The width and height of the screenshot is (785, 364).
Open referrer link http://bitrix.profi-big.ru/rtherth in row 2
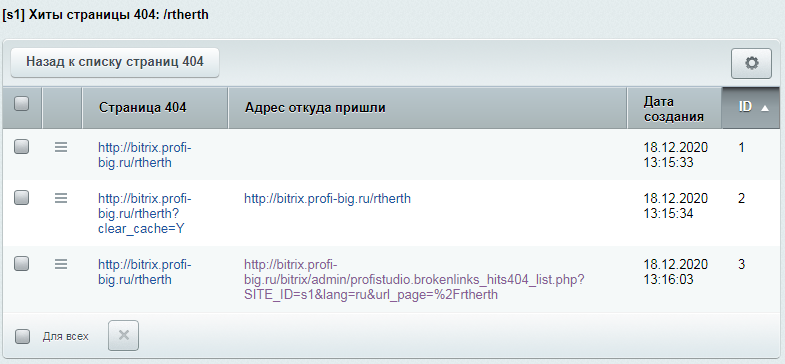pos(327,199)
